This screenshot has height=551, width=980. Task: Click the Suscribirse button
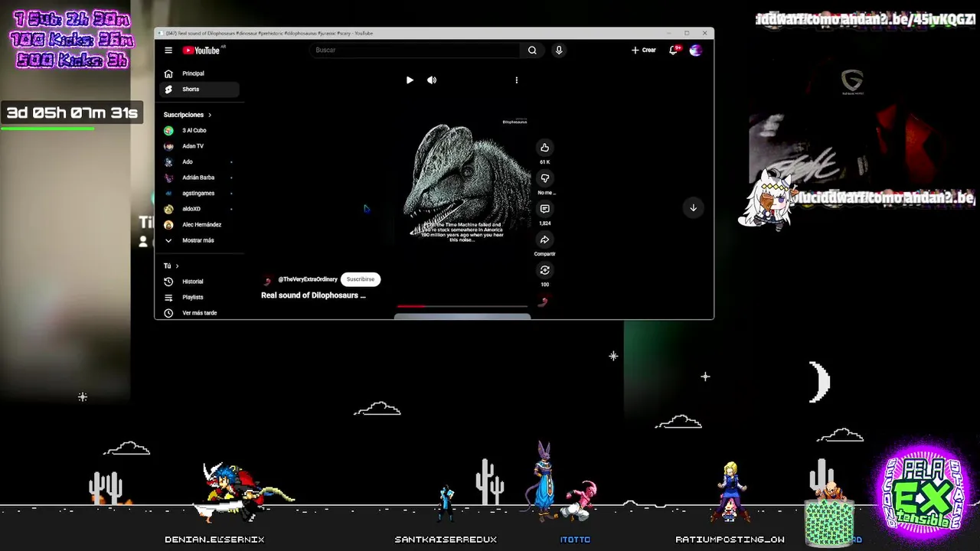(x=360, y=279)
